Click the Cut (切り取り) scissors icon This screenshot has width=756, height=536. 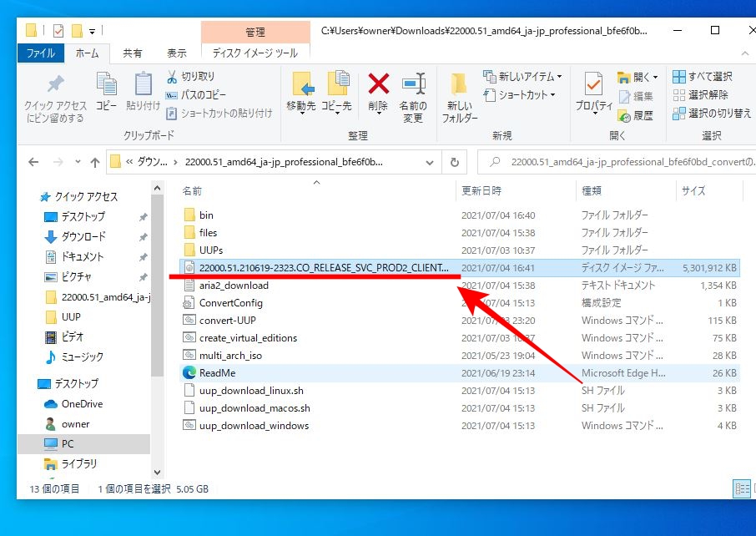(172, 76)
